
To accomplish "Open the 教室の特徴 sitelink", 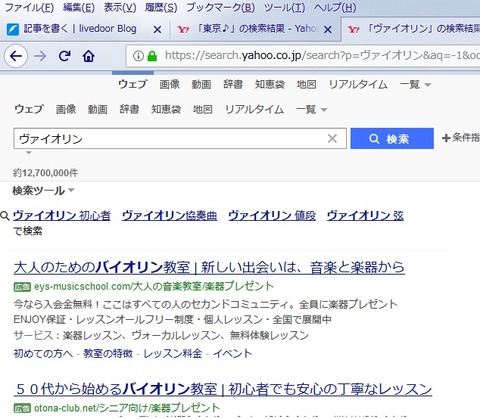I will point(108,353).
